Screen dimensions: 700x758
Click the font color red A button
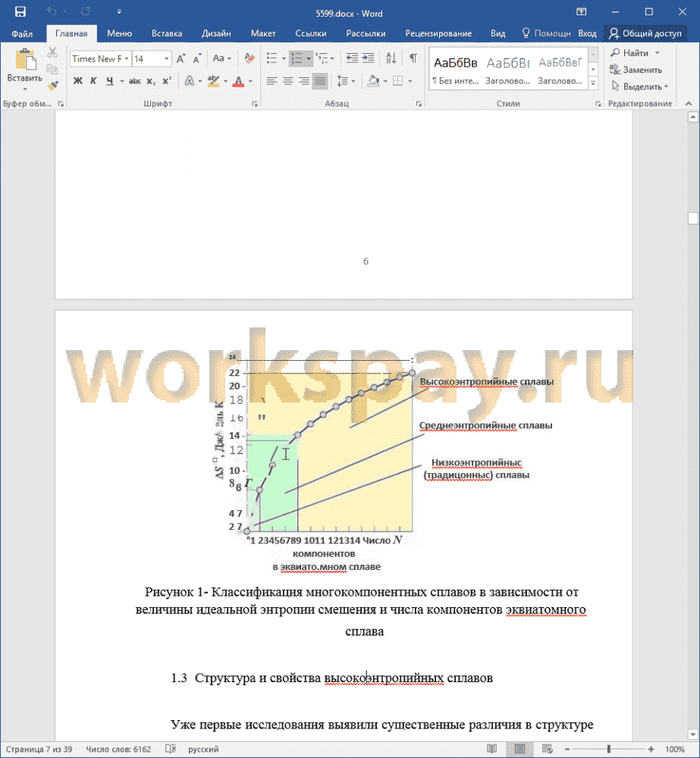point(238,81)
